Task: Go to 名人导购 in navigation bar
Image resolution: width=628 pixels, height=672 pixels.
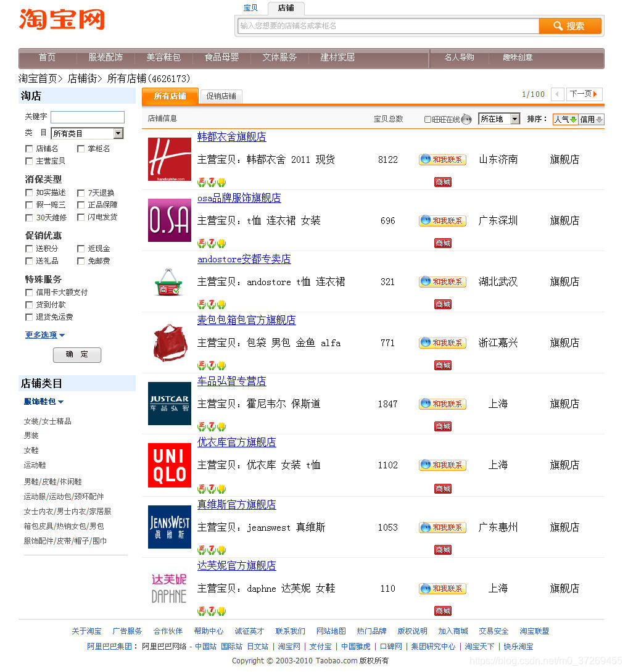Action: (x=459, y=57)
